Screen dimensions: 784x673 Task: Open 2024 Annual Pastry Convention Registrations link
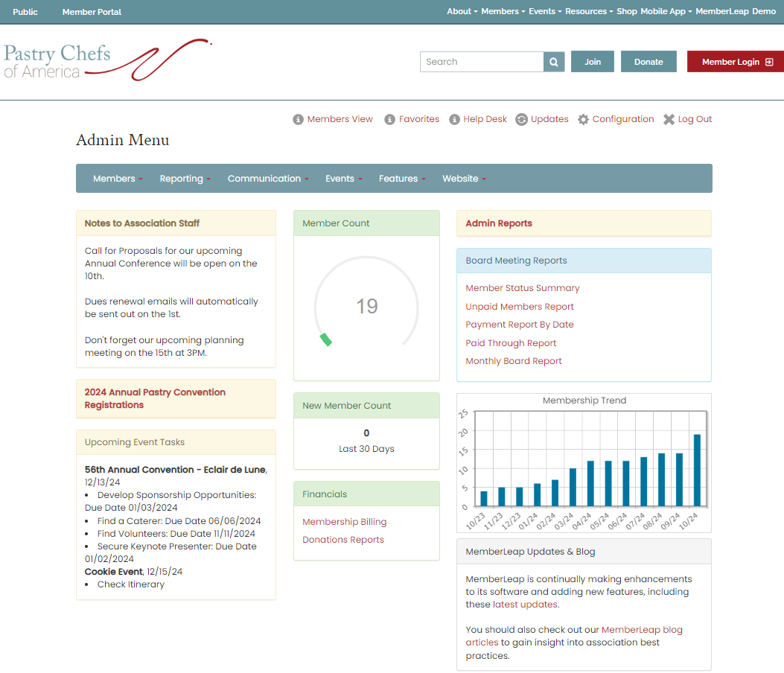[155, 398]
